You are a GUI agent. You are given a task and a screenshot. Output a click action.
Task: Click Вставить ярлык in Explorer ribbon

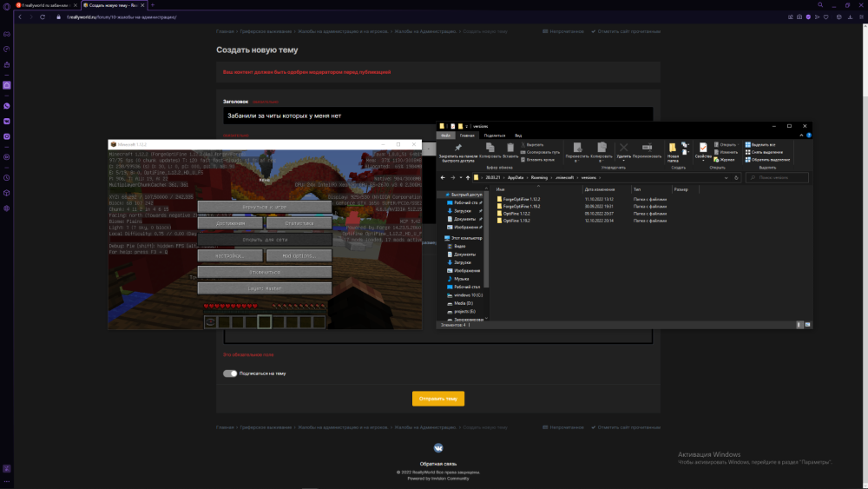tap(537, 160)
